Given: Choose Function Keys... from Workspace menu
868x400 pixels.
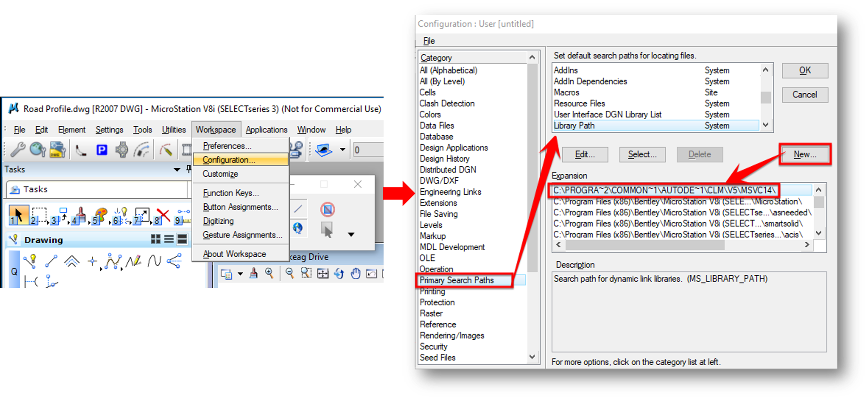Looking at the screenshot, I should [x=231, y=193].
